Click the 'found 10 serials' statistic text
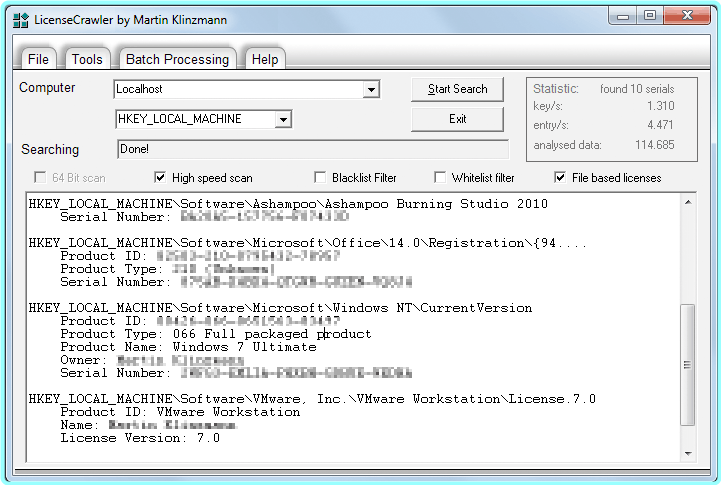The image size is (721, 485). click(x=637, y=89)
